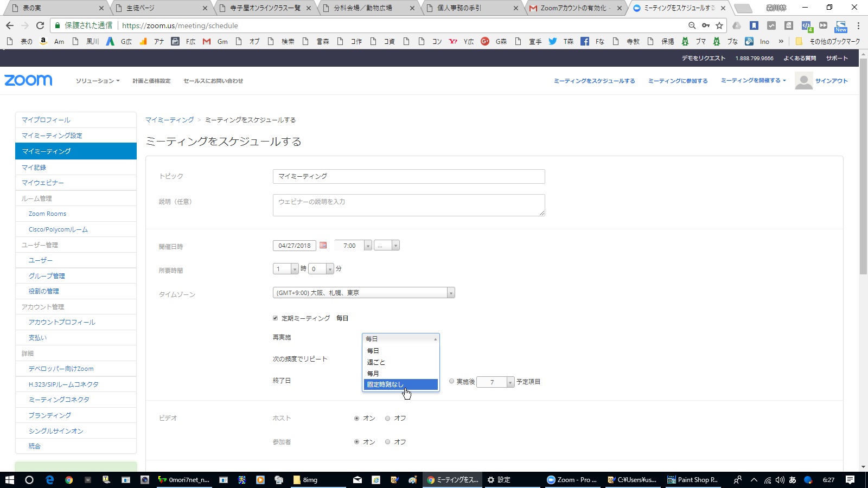Image resolution: width=868 pixels, height=488 pixels.
Task: Uncheck the 定期ミーティング checkbox
Action: pyautogui.click(x=275, y=318)
